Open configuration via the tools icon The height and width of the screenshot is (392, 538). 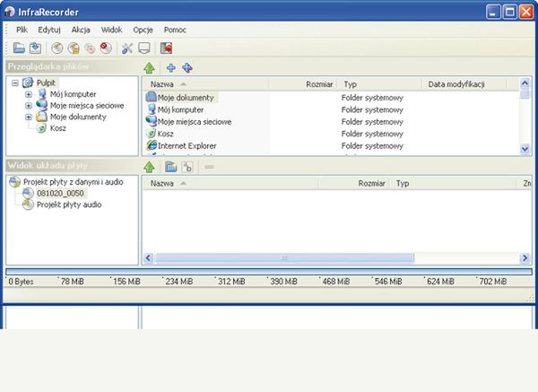126,48
